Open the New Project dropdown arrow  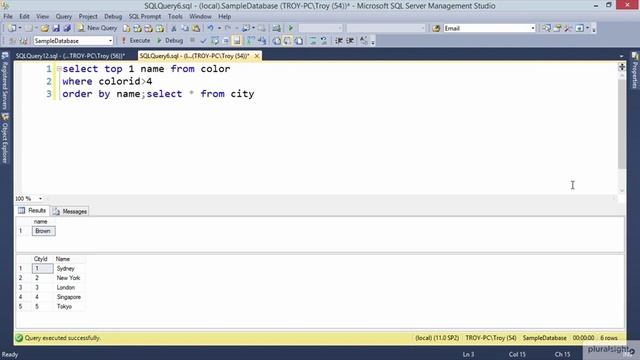(20, 28)
